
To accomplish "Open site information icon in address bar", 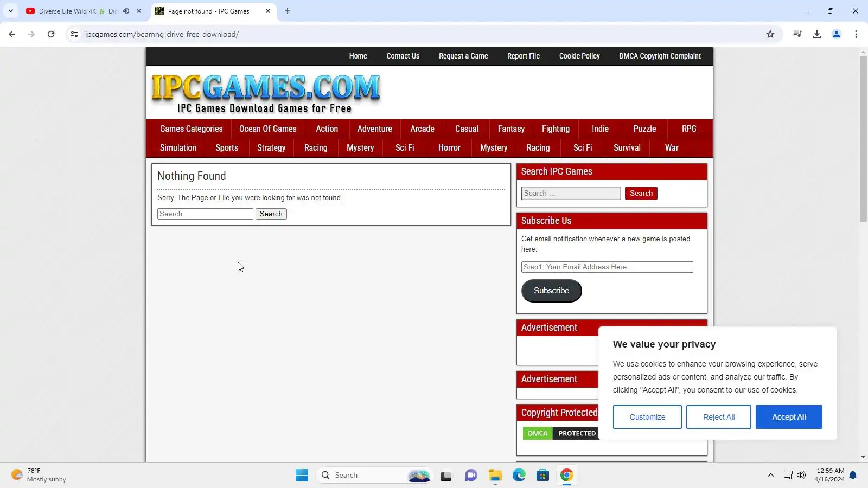I will tap(74, 34).
